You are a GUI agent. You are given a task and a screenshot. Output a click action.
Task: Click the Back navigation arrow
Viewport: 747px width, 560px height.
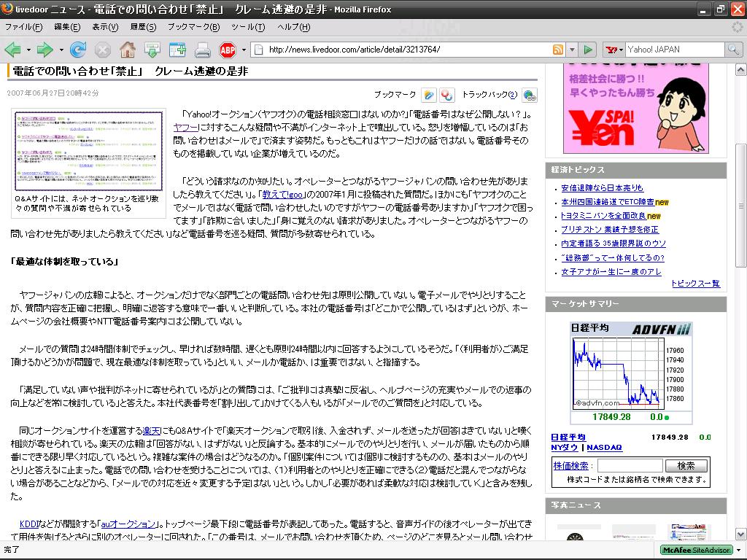tap(13, 50)
